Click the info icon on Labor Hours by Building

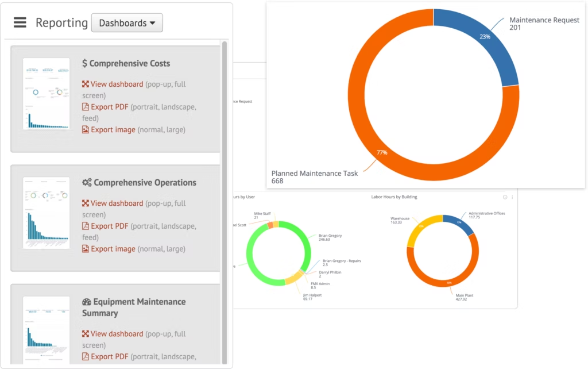point(505,197)
